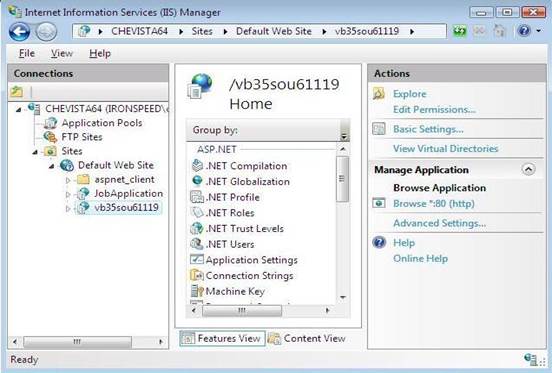
Task: Select Application Pools in the Connections tree
Action: click(x=102, y=123)
